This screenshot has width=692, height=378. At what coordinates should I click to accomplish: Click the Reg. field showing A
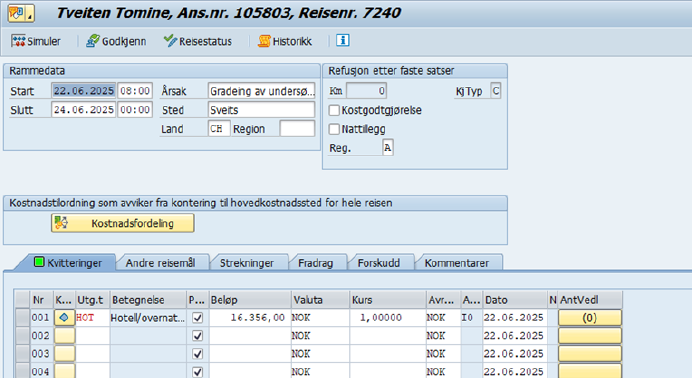coord(387,148)
